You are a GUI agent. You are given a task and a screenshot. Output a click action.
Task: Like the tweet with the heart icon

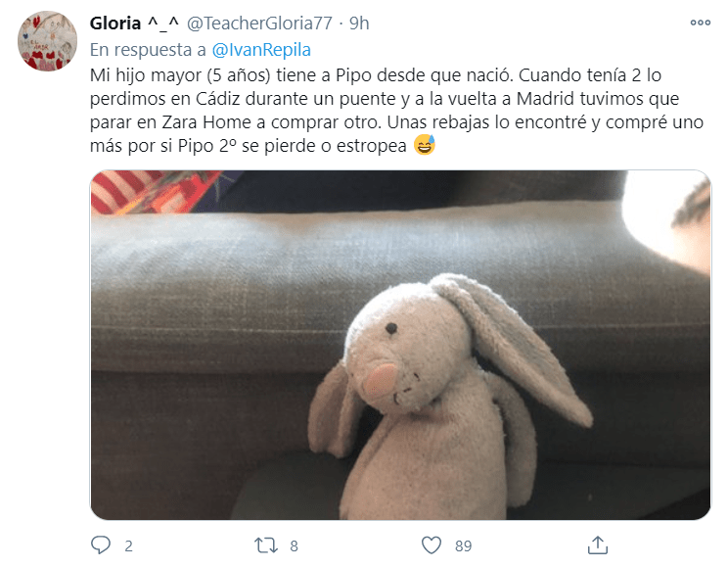click(432, 545)
